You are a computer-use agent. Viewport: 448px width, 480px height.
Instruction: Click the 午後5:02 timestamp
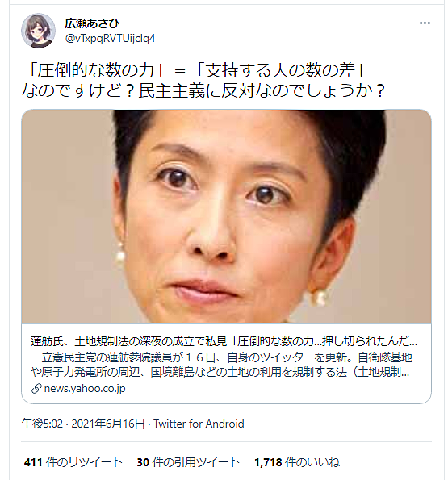(42, 424)
